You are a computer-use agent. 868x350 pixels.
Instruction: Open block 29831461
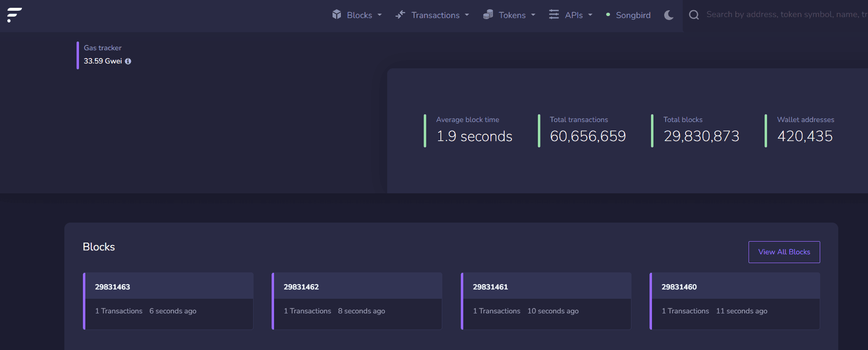click(490, 287)
